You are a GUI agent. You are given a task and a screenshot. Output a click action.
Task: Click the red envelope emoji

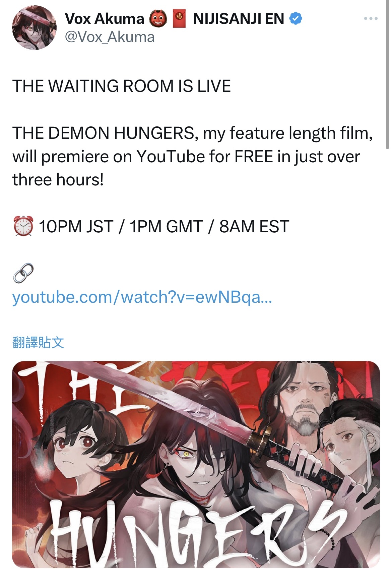point(179,18)
